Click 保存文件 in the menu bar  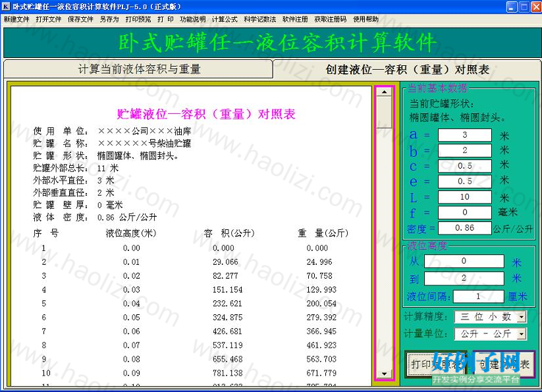[x=80, y=19]
